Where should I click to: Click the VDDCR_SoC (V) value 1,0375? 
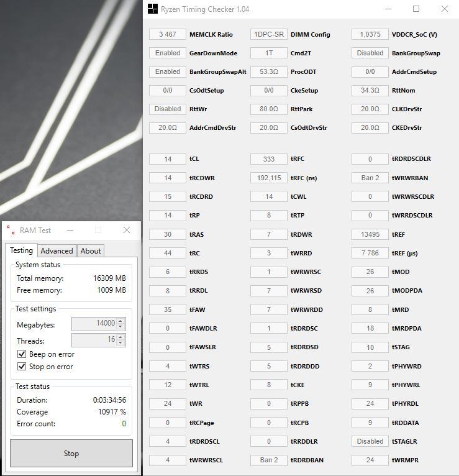[370, 34]
